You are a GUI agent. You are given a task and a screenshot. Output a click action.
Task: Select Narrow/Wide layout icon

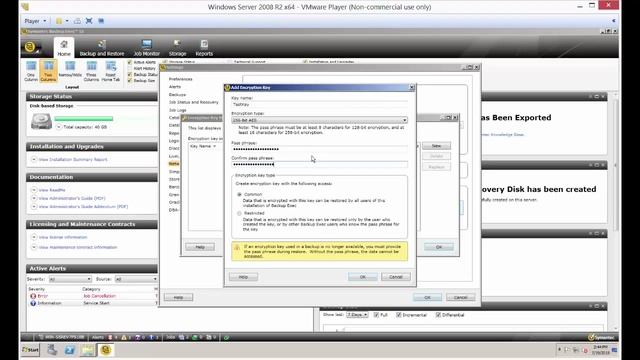(x=70, y=69)
